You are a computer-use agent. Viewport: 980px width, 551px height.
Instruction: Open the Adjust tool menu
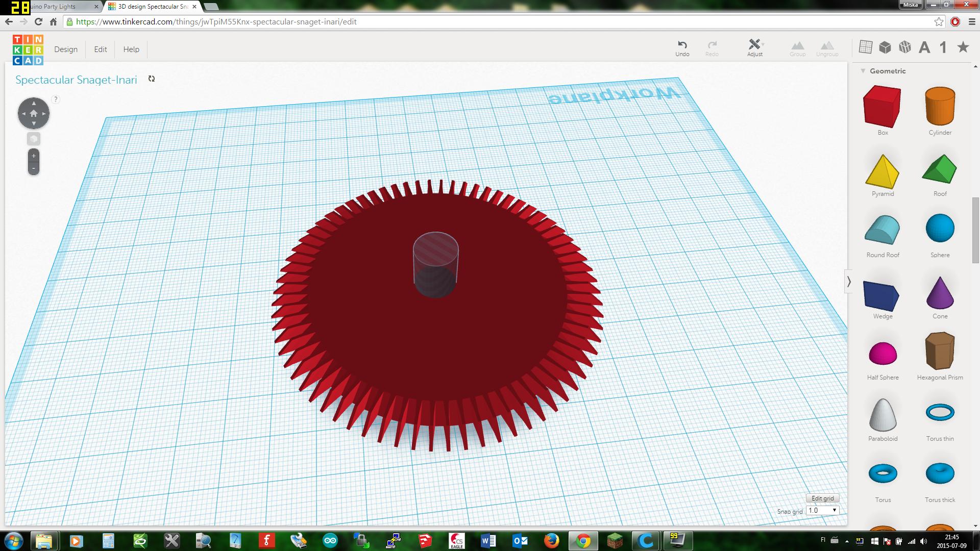[755, 48]
